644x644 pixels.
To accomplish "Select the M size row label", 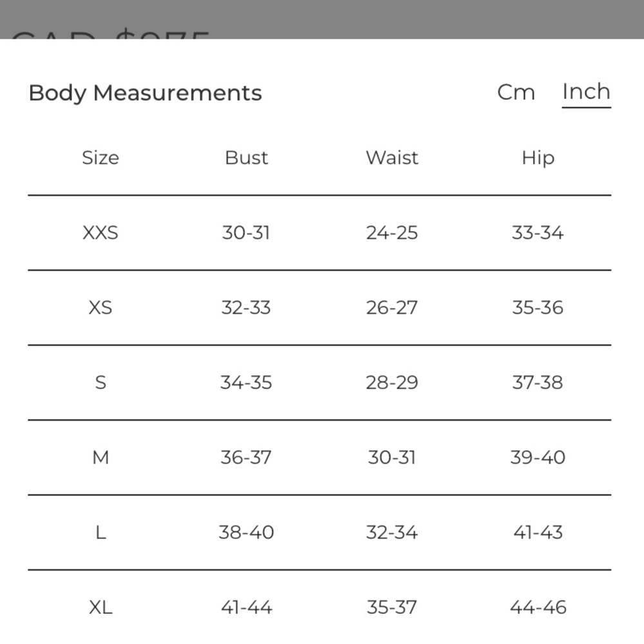I will point(100,457).
